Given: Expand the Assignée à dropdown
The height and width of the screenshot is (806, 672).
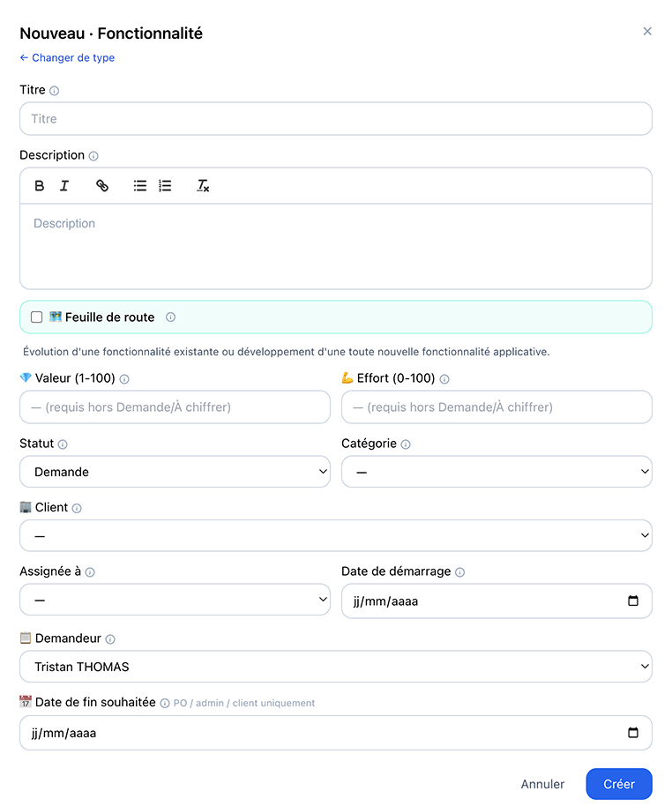Looking at the screenshot, I should 175,600.
